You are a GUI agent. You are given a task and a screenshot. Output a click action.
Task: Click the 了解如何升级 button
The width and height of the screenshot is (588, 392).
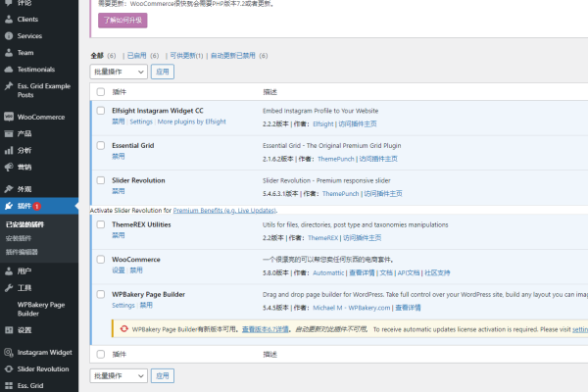[x=122, y=20]
